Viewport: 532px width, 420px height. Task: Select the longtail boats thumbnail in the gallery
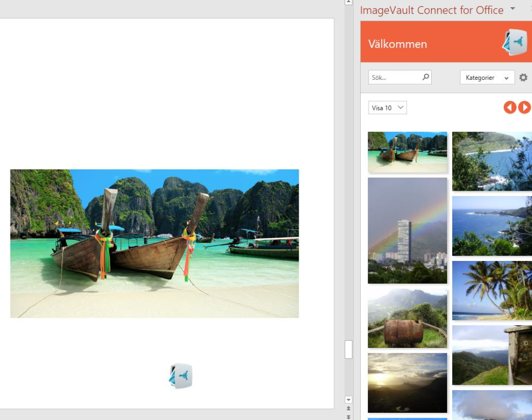click(407, 151)
